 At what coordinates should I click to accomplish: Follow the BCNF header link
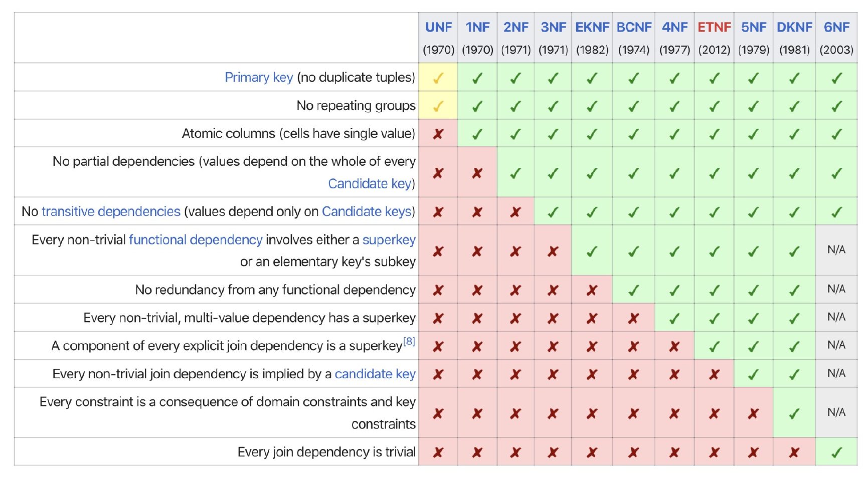tap(634, 27)
